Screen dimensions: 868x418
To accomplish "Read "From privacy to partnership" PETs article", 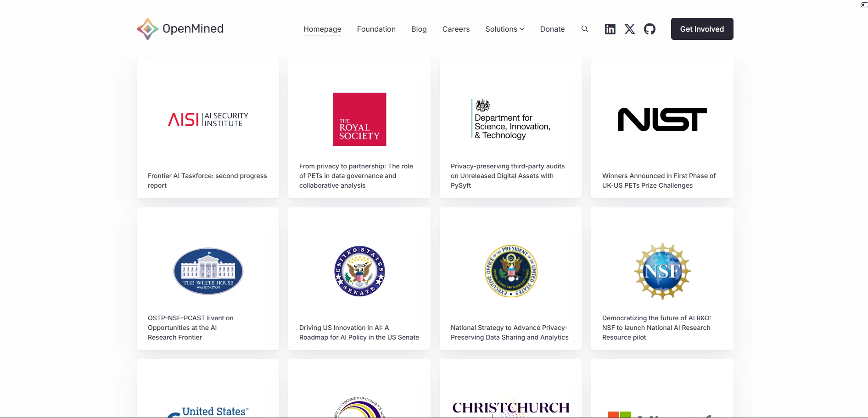I will coord(356,176).
